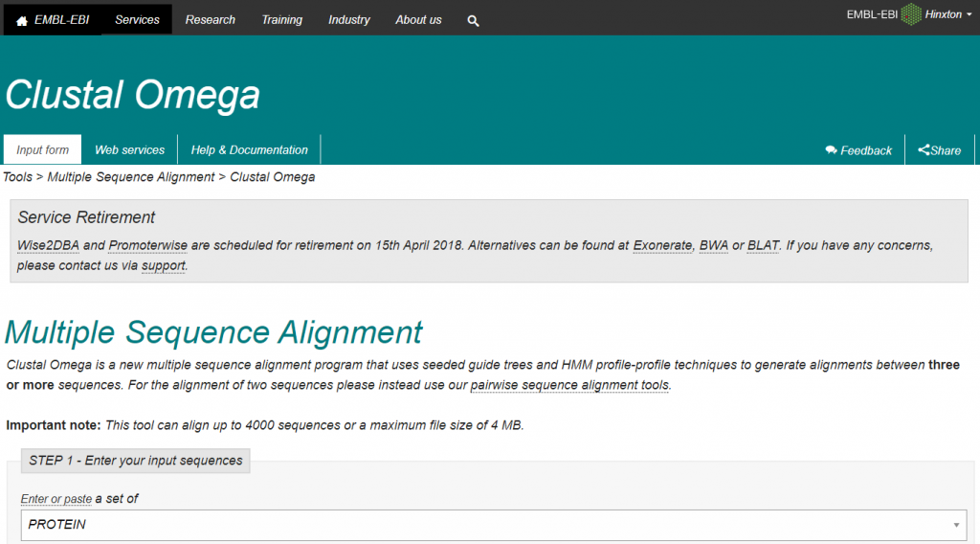
Task: Open pairwise sequence alignment tools link
Action: coord(569,385)
